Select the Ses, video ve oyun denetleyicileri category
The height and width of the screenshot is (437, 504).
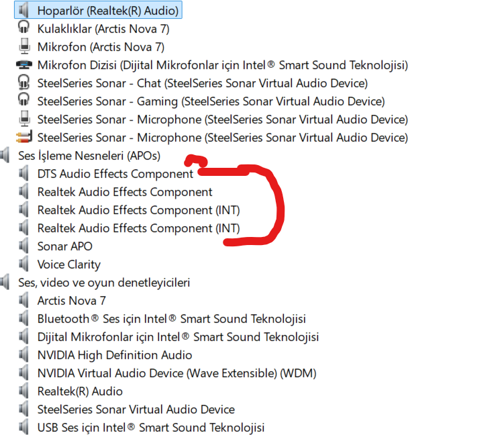pos(104,283)
